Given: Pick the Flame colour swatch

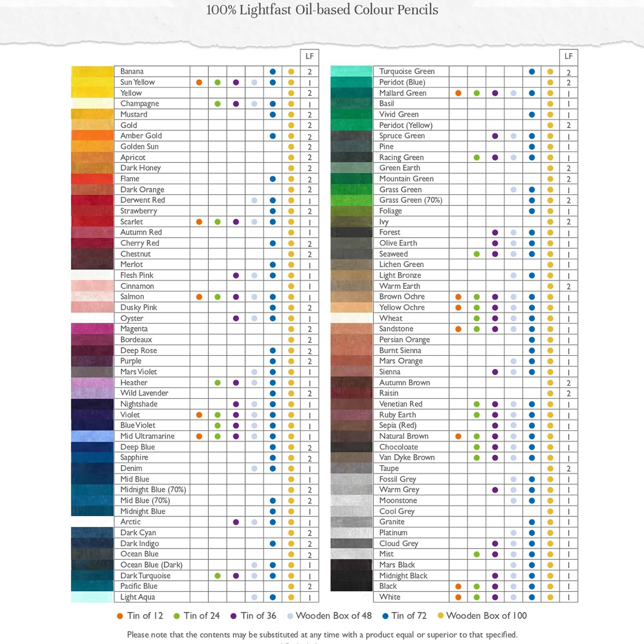Looking at the screenshot, I should (x=92, y=179).
